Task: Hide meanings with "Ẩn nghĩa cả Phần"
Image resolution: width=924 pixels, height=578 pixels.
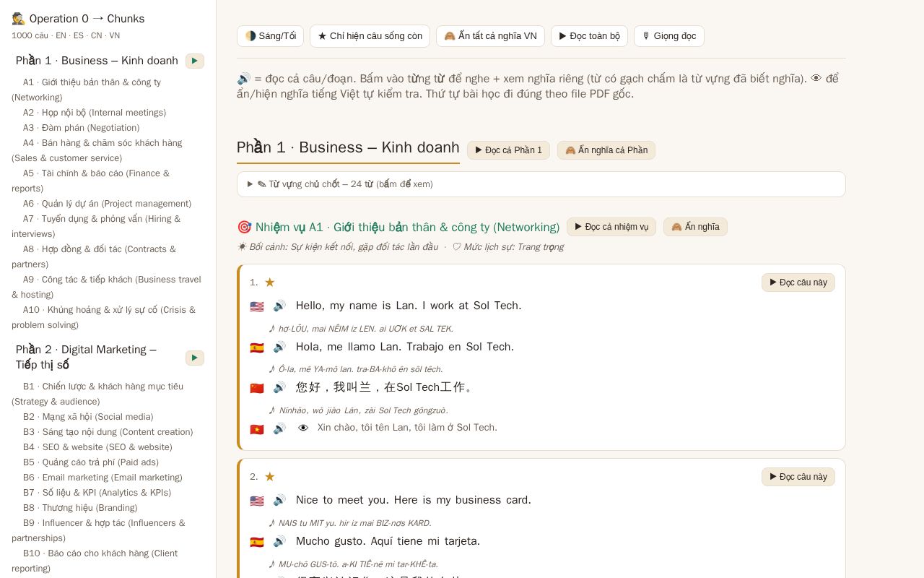Action: [606, 150]
